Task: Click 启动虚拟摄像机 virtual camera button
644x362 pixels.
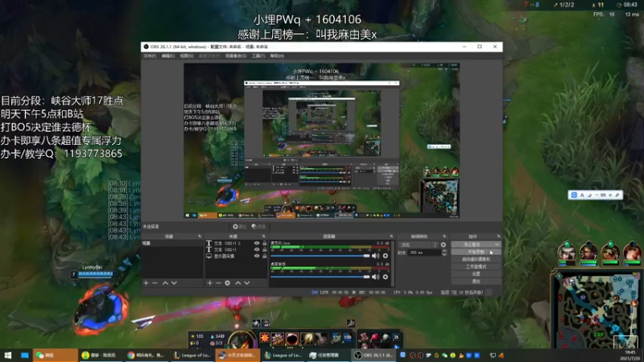Action: point(476,259)
